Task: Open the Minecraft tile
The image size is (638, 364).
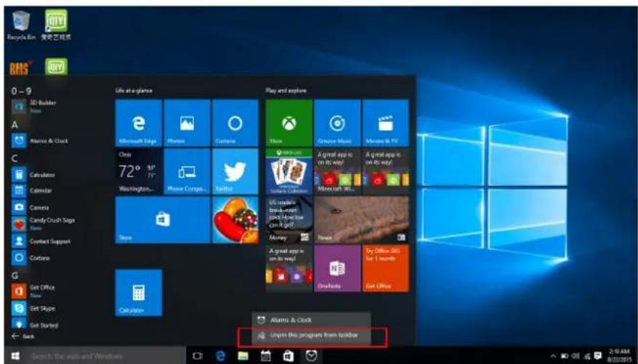Action: point(337,171)
